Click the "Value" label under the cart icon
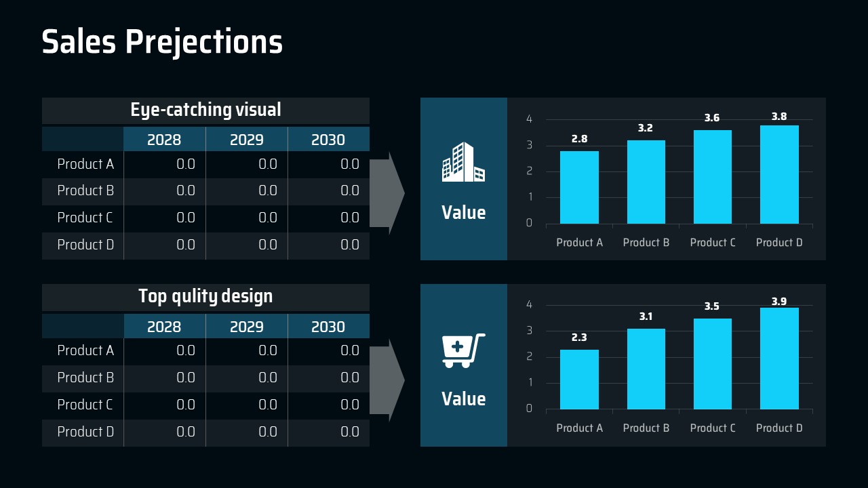Image resolution: width=868 pixels, height=488 pixels. point(464,399)
